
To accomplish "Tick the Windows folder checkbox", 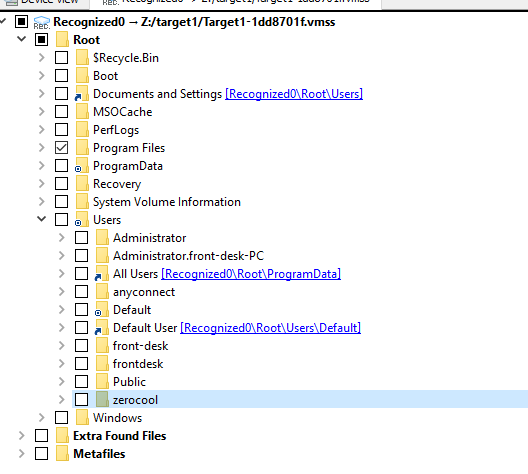I will (61, 418).
